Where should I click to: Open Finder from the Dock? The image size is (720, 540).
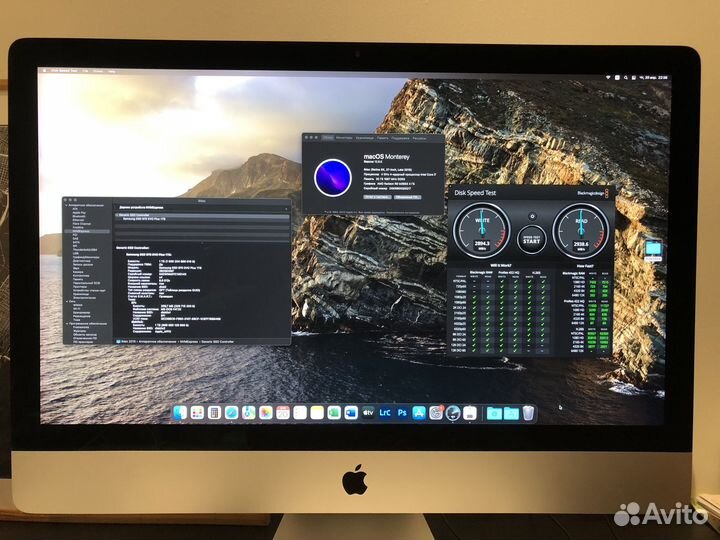180,413
